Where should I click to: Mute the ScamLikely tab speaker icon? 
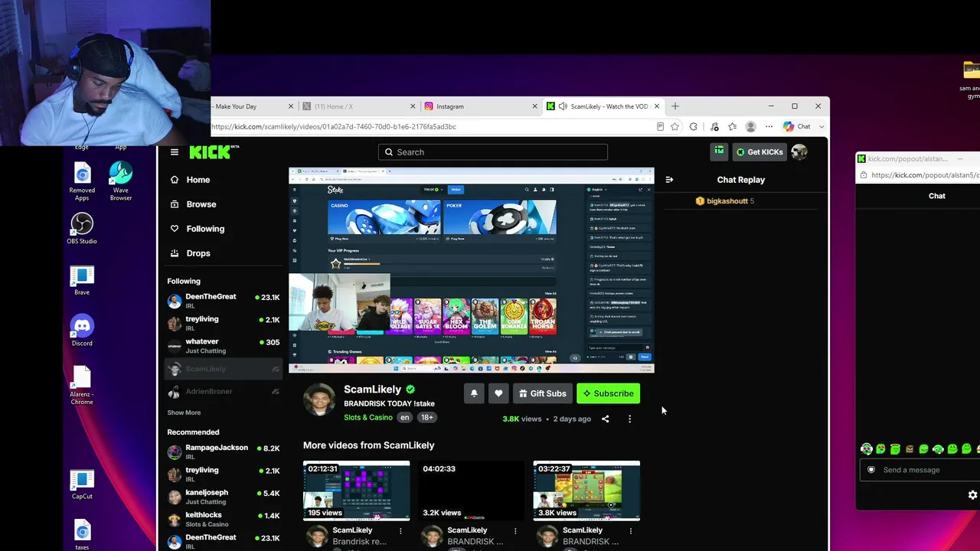click(563, 106)
